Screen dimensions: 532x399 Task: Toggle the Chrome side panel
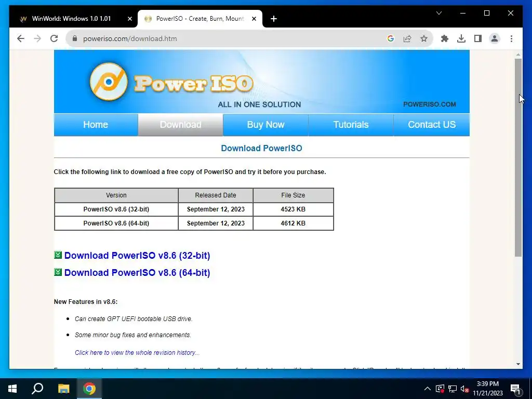click(x=478, y=38)
